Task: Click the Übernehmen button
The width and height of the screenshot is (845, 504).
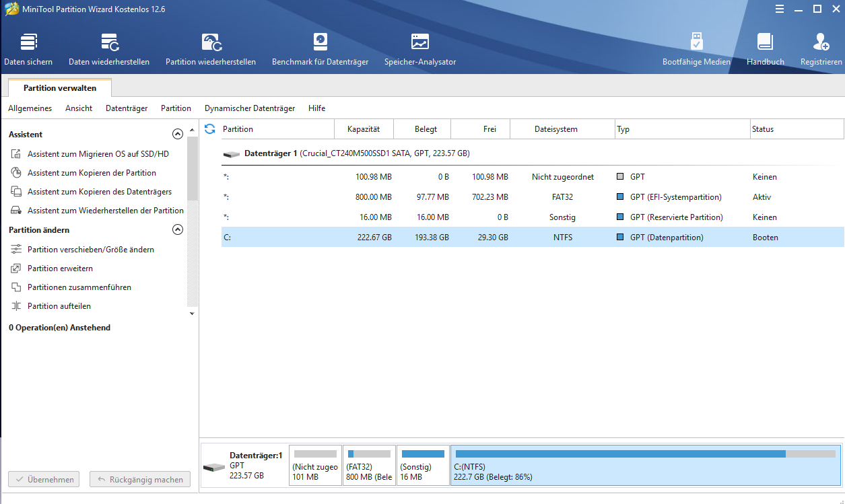Action: pos(44,480)
